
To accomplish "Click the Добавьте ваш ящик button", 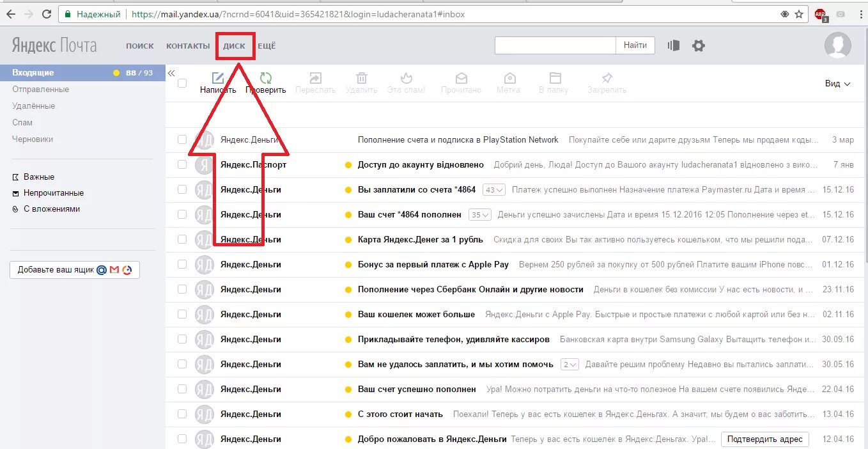I will [75, 270].
